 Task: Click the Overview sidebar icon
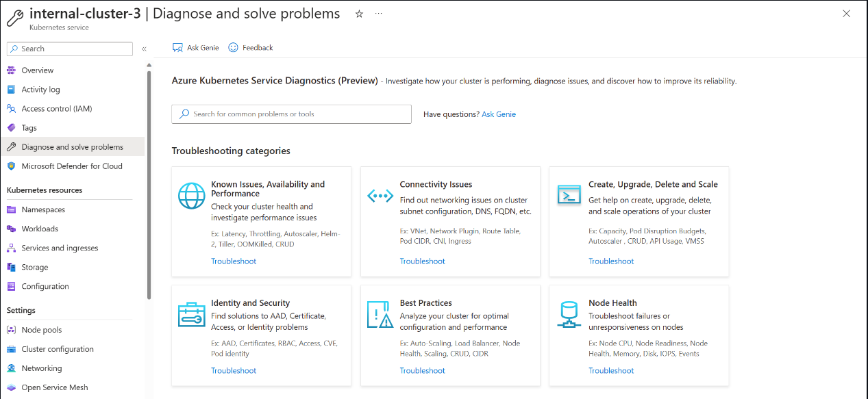point(11,70)
